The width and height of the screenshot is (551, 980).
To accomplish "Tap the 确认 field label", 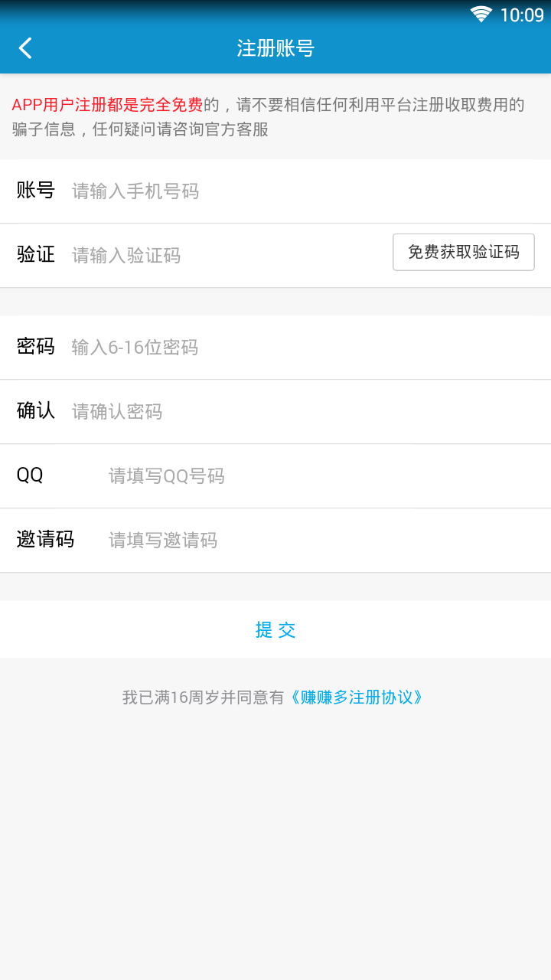I will pos(36,411).
